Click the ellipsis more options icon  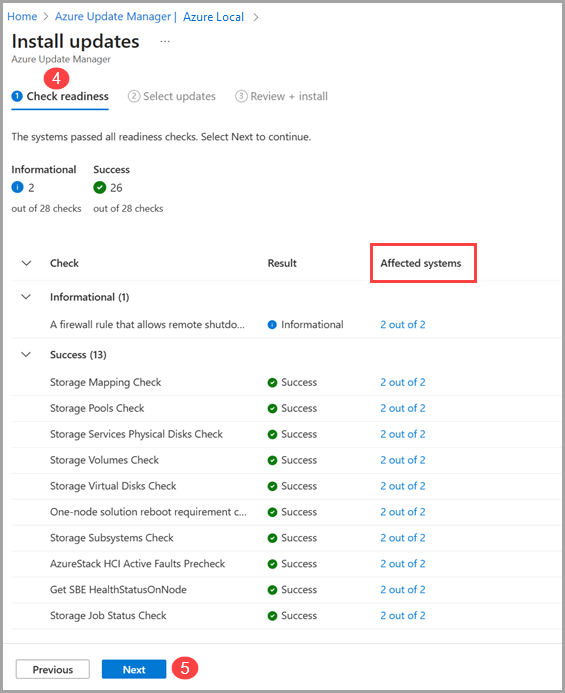tap(165, 42)
